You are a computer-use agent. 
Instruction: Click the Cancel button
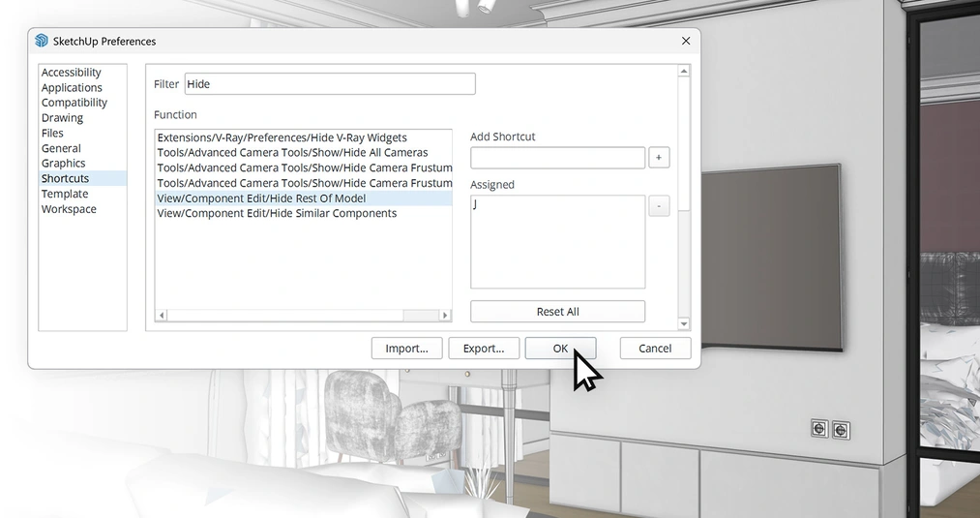coord(655,349)
